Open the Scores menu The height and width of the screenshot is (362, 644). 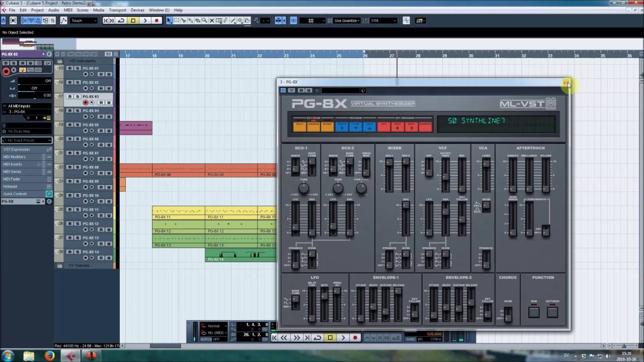pyautogui.click(x=83, y=10)
